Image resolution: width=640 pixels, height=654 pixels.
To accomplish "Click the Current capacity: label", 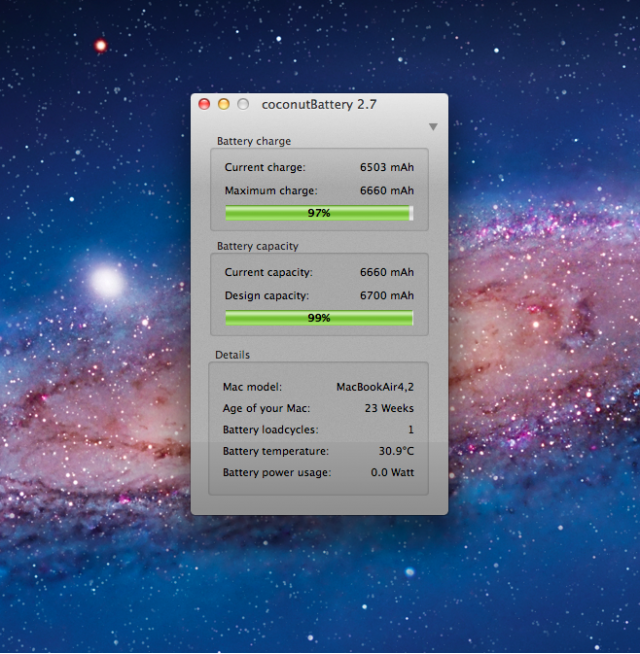I will [x=269, y=273].
